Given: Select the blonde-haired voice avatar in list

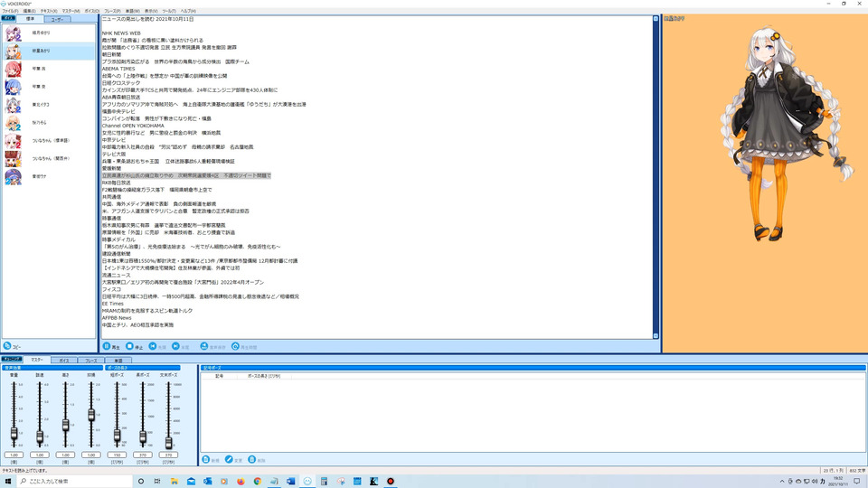Looking at the screenshot, I should [x=14, y=123].
